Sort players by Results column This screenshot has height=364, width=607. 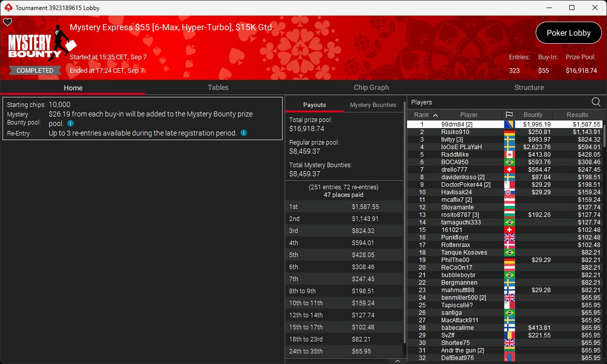(x=577, y=115)
